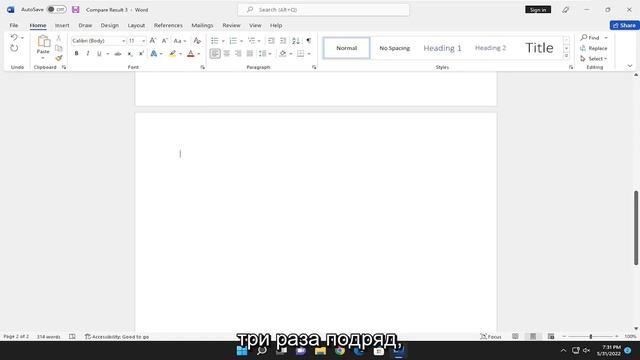Click Increase Indent icon
The height and width of the screenshot is (360, 640).
click(x=283, y=40)
